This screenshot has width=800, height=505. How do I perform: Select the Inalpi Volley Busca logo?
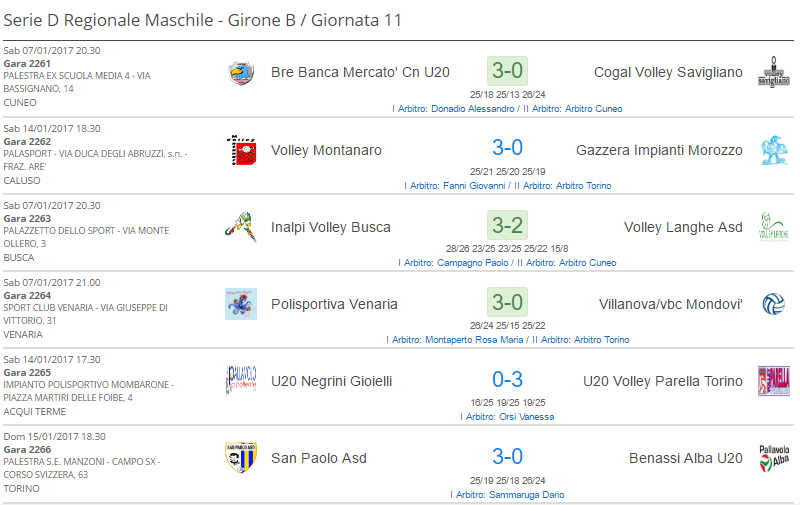coord(241,227)
